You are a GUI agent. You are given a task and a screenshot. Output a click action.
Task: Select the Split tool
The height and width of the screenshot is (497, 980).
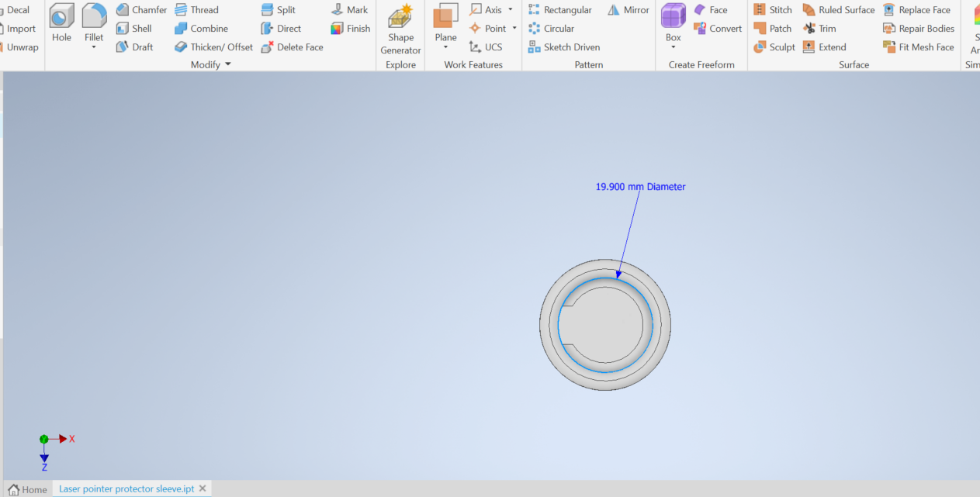pos(278,10)
